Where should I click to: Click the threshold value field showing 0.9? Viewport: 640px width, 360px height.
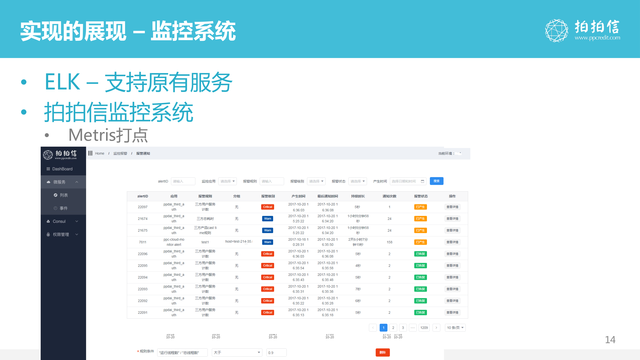pos(276,353)
